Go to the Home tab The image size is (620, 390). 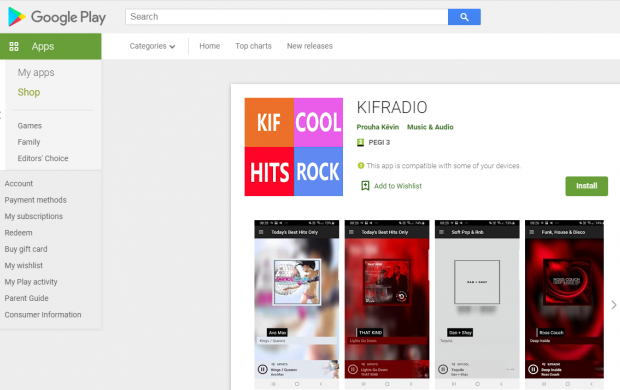tap(210, 46)
